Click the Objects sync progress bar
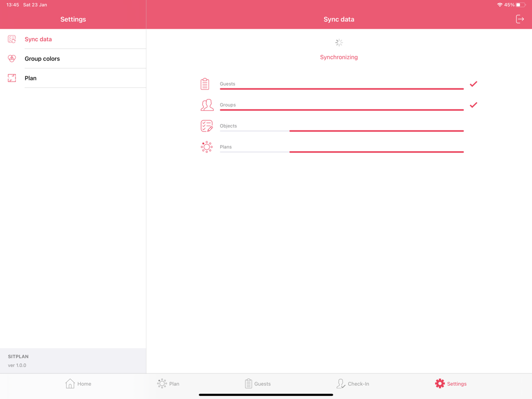The width and height of the screenshot is (532, 399). (342, 131)
